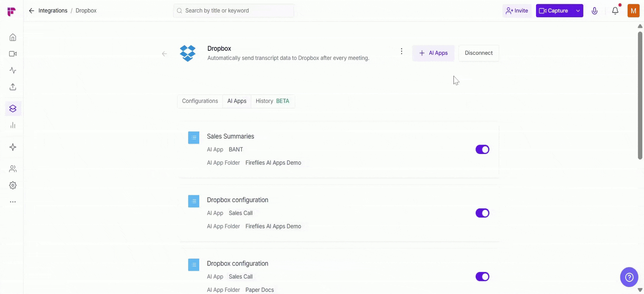Click the Invite button
The image size is (644, 294).
click(x=517, y=11)
